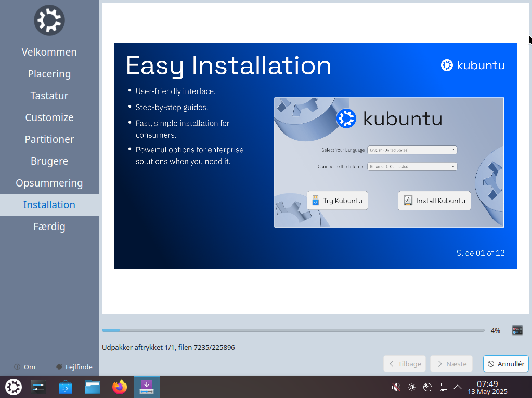This screenshot has width=532, height=398.
Task: Click the Annullér cancel button
Action: point(506,364)
